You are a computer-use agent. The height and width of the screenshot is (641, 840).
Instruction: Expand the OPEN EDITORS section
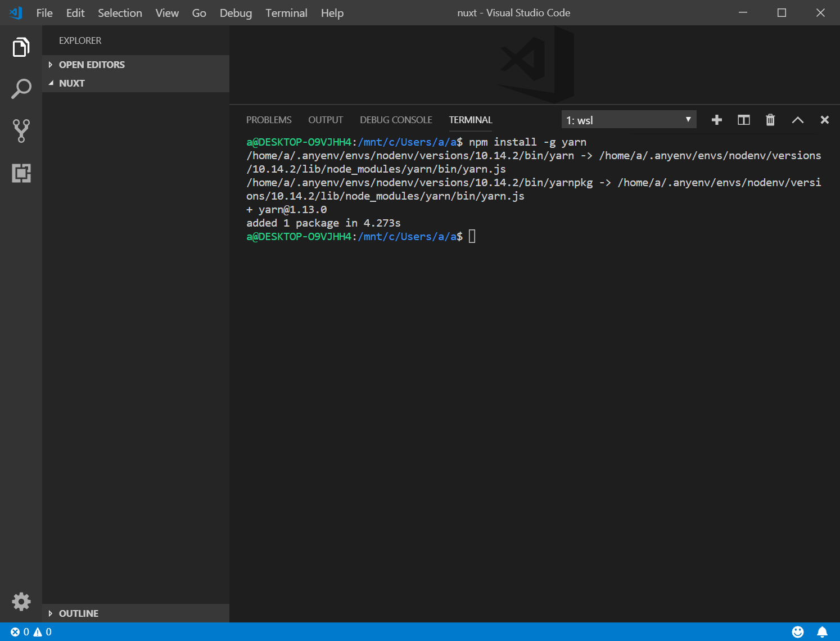click(x=136, y=65)
